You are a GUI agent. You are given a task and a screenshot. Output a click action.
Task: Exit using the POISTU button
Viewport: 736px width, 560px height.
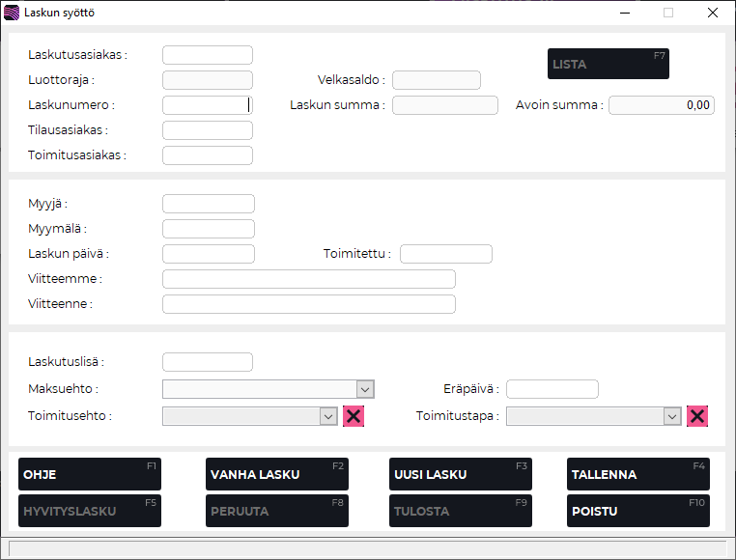click(637, 511)
